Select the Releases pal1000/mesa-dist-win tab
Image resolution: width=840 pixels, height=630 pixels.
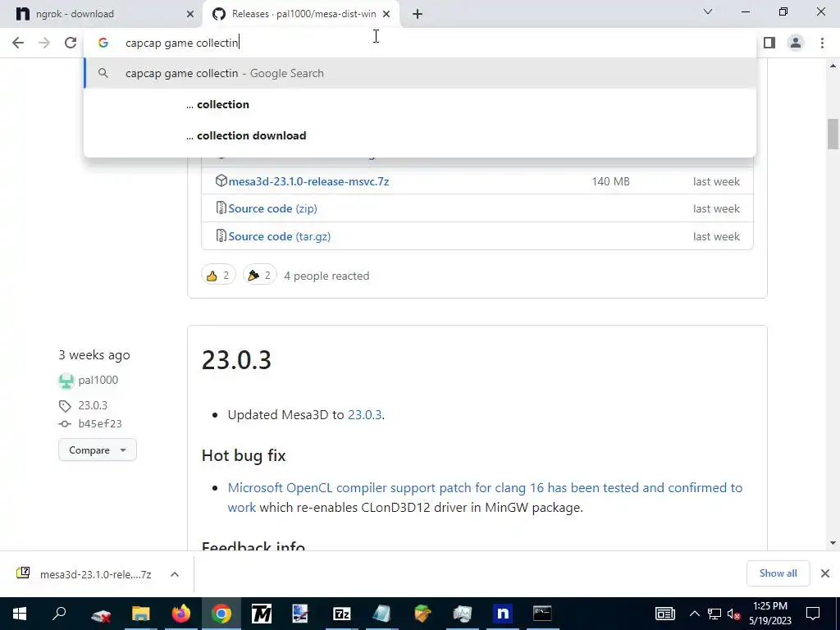tap(301, 14)
